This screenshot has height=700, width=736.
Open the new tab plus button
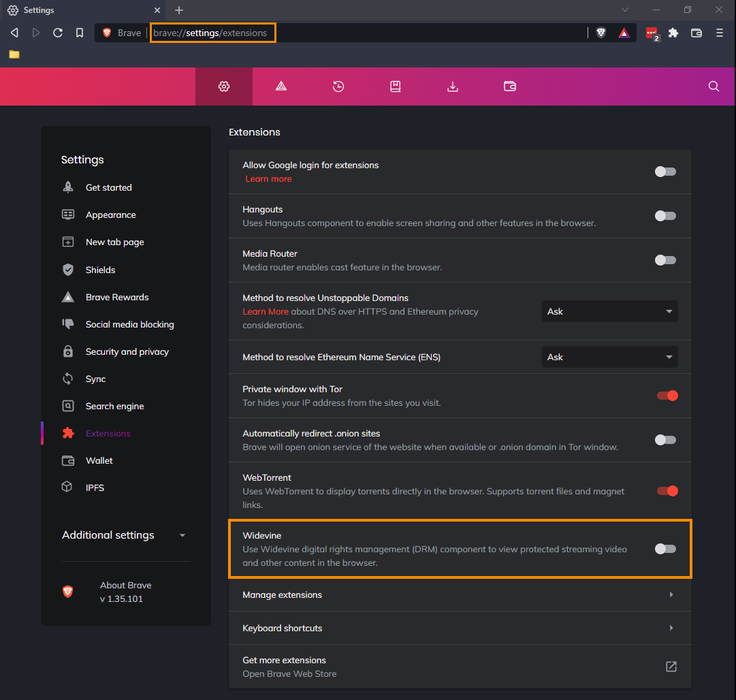pos(179,10)
